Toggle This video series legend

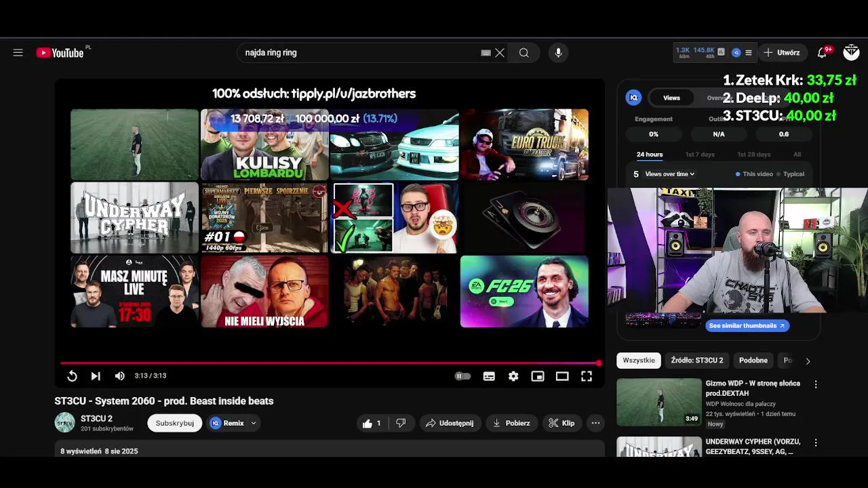click(x=754, y=174)
